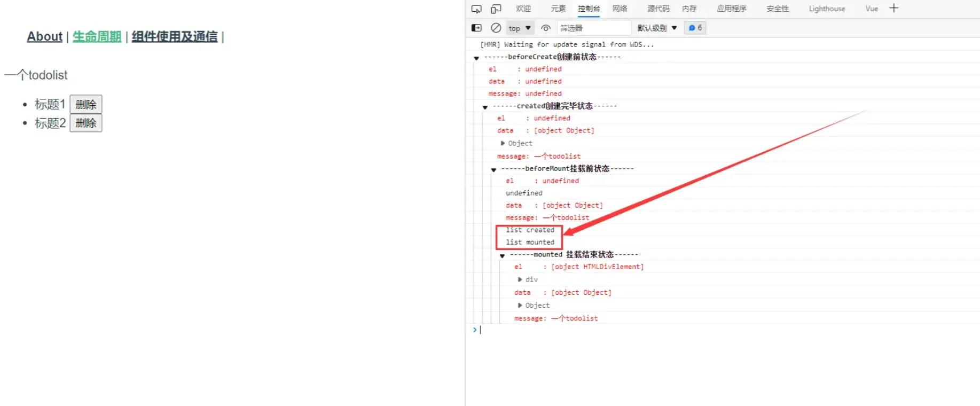Select the 'list created' log line

(x=530, y=230)
